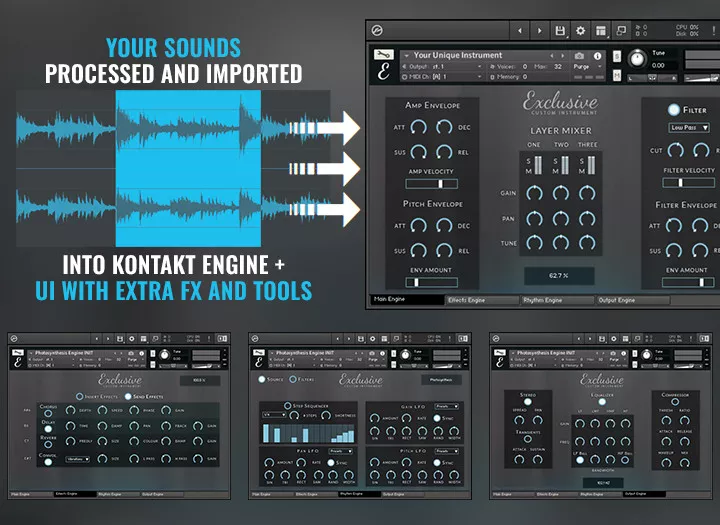Click the Kontakt logo in the large window
This screenshot has height=525, width=720.
pyautogui.click(x=377, y=31)
